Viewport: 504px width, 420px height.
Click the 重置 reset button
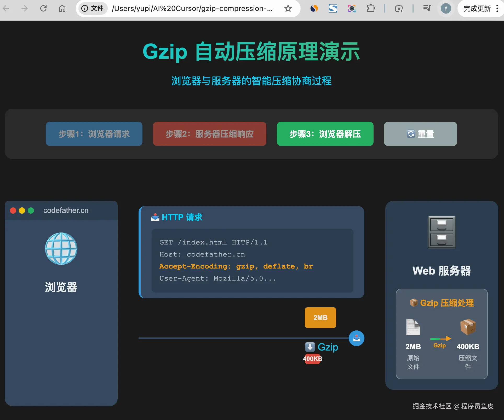click(420, 134)
